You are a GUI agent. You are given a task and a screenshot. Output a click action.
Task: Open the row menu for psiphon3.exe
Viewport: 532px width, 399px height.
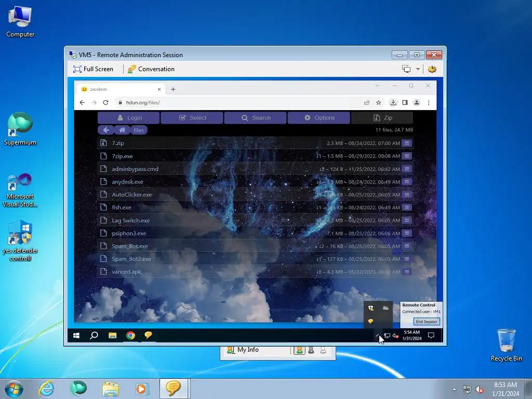click(x=407, y=233)
